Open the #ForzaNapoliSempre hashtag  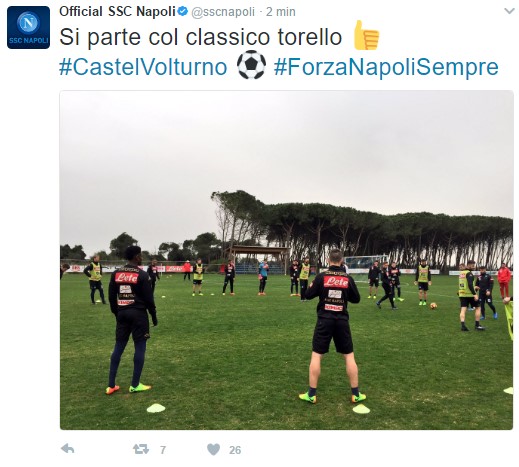click(x=386, y=67)
